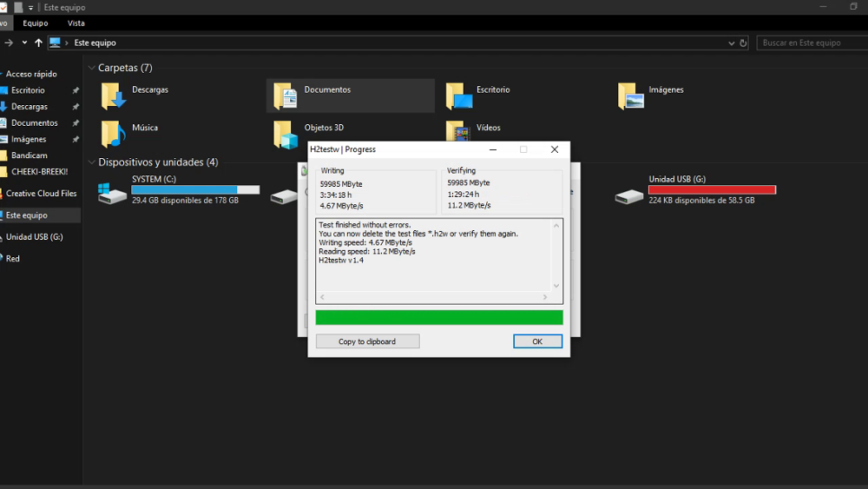Open address bar history dropdown
Viewport: 868px width, 489px height.
tap(731, 43)
